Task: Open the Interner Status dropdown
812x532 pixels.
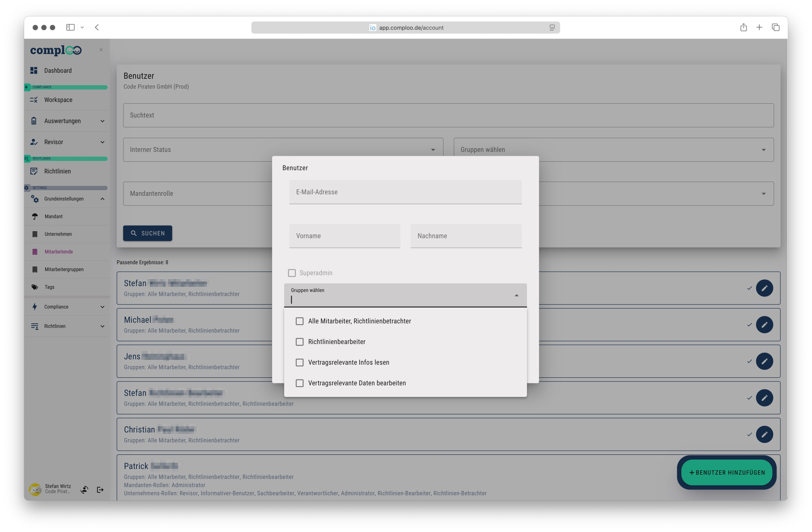Action: pyautogui.click(x=283, y=150)
